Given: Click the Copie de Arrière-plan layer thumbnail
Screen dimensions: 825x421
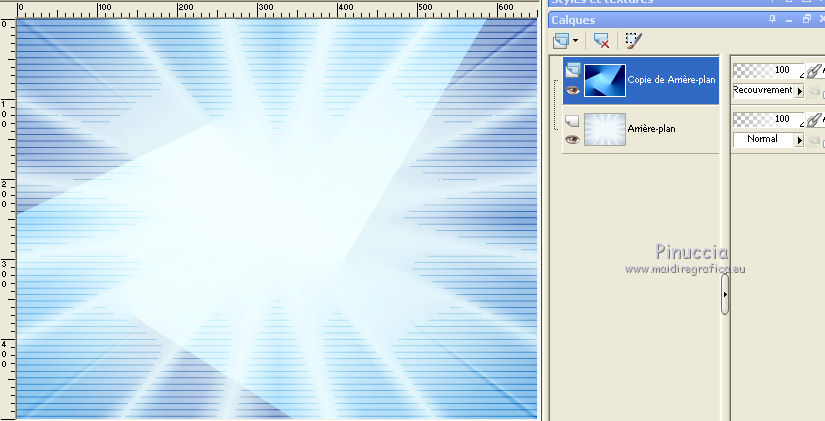Looking at the screenshot, I should pos(605,81).
